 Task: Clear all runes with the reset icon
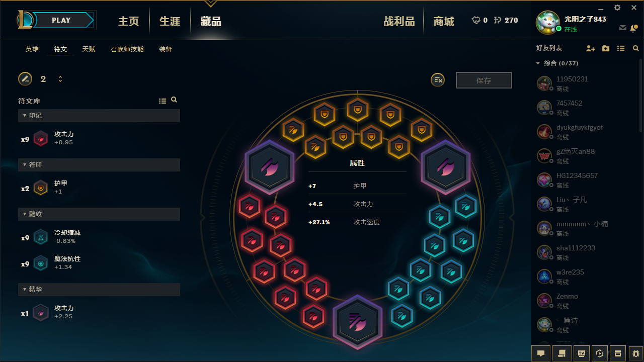[438, 80]
